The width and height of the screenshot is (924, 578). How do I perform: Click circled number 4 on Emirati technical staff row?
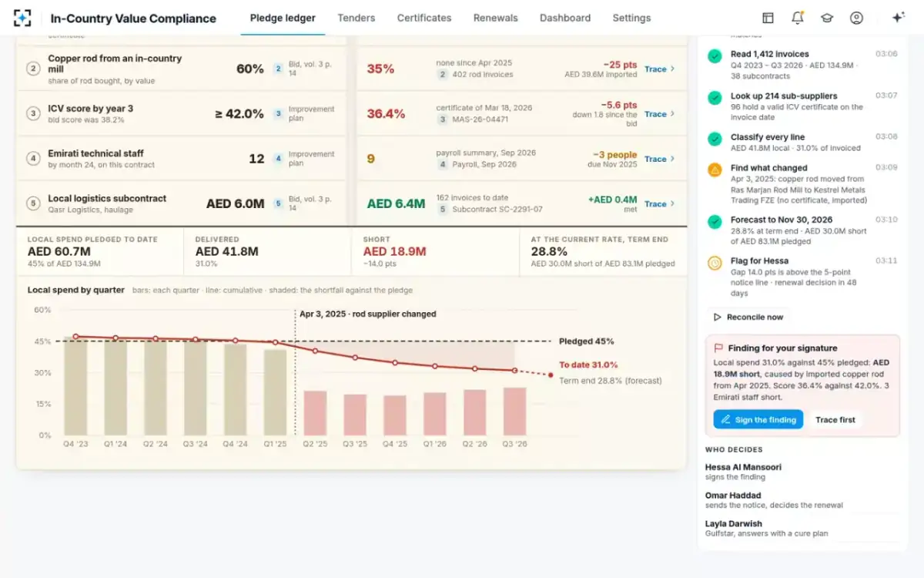pyautogui.click(x=33, y=159)
